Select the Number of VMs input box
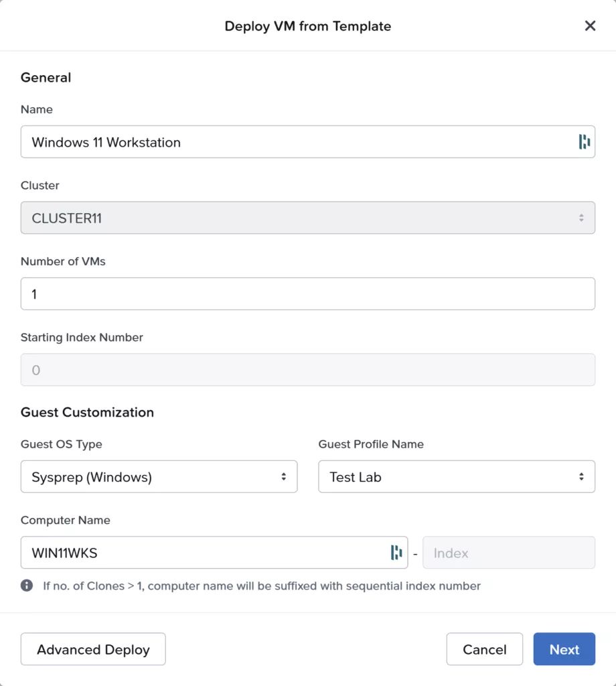Image resolution: width=616 pixels, height=686 pixels. click(x=308, y=293)
